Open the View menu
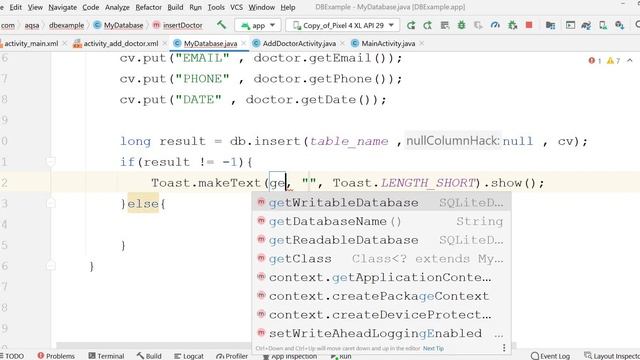The height and width of the screenshot is (360, 640). 35,7
